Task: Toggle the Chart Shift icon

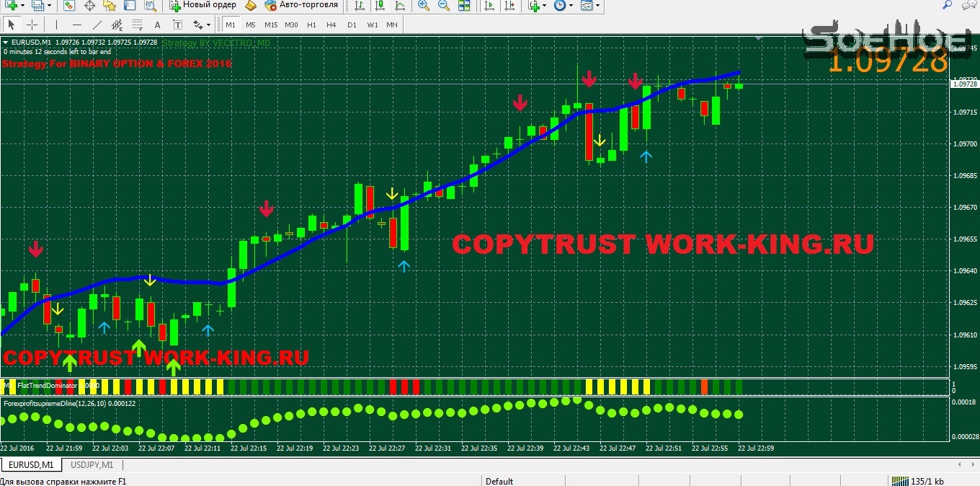Action: [x=509, y=6]
